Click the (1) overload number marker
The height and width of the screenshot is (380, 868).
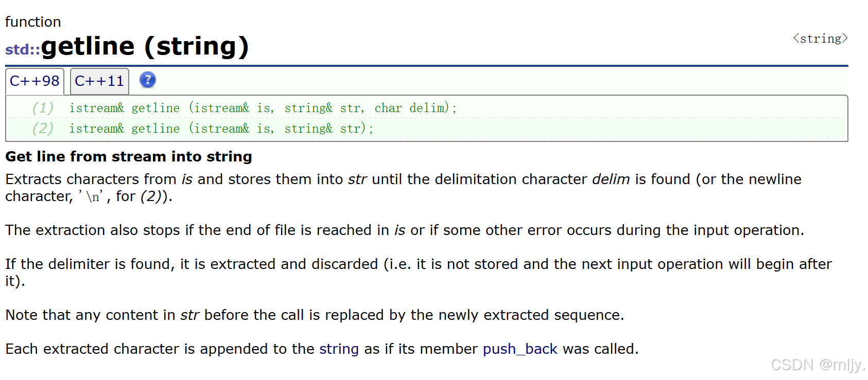43,108
